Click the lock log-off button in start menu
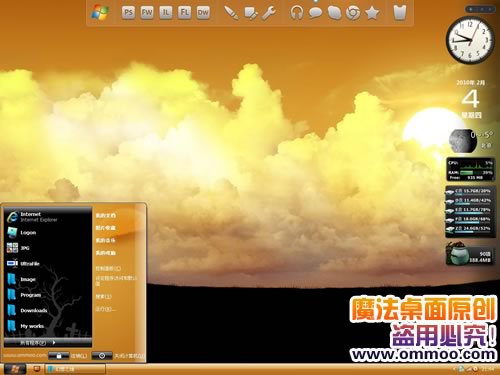 tap(59, 356)
